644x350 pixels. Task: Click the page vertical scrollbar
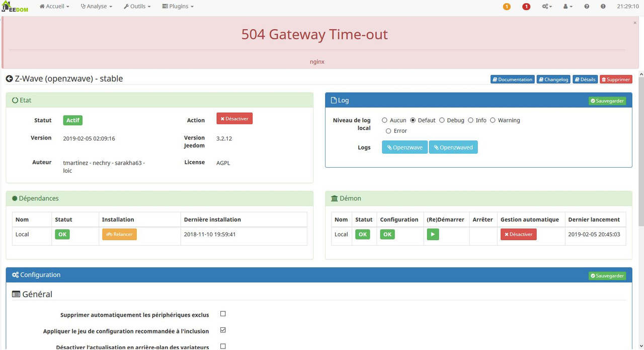(x=641, y=151)
